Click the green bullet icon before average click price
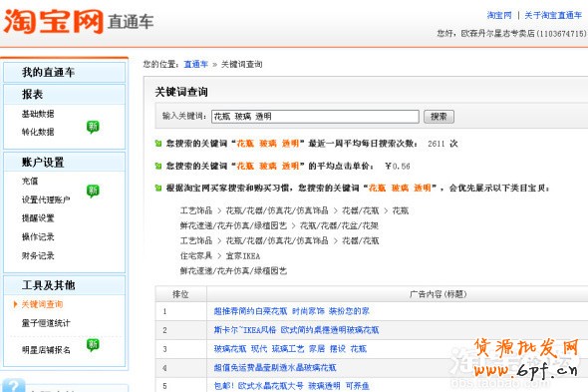The image size is (588, 392). pos(158,166)
